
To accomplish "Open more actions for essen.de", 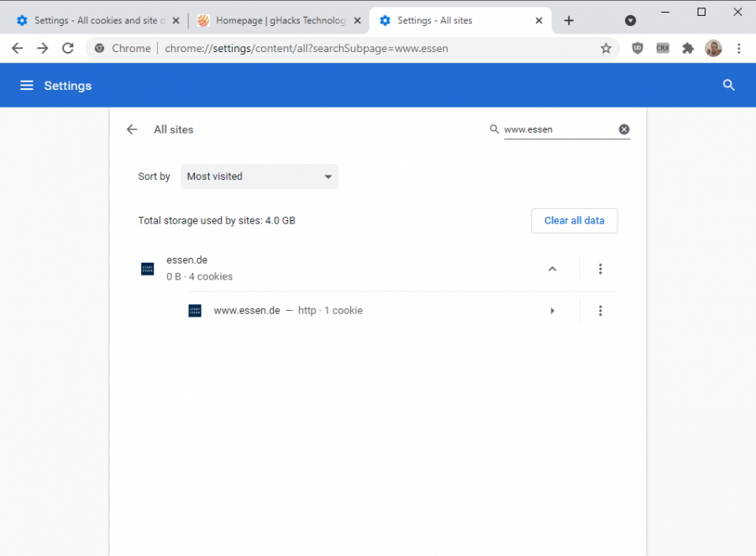I will click(601, 269).
